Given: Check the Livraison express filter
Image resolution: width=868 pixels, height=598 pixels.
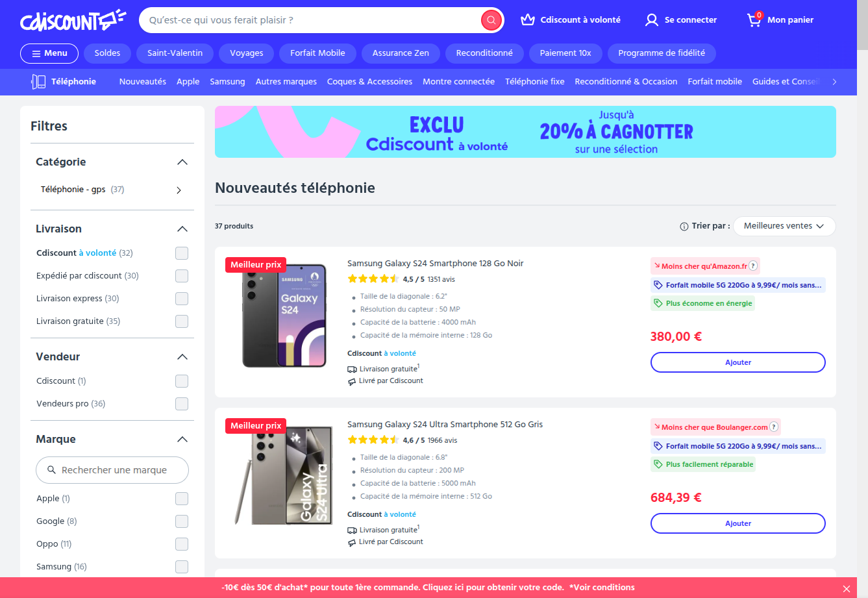Looking at the screenshot, I should coord(182,299).
